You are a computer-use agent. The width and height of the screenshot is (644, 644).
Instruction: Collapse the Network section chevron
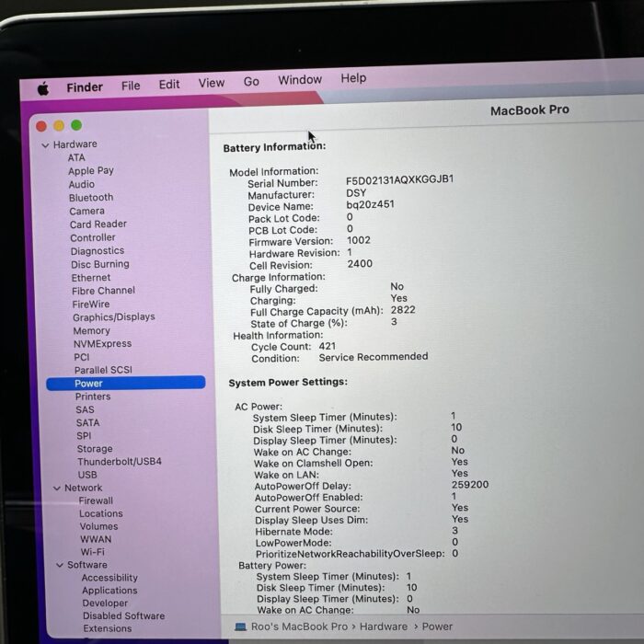tap(57, 489)
